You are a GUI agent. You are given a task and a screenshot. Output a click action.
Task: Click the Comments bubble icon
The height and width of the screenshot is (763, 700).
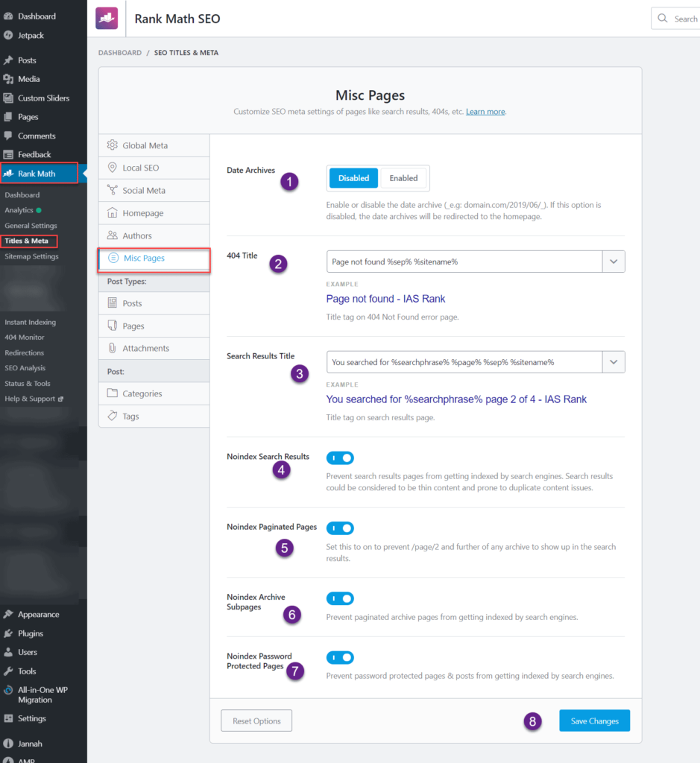coord(8,136)
